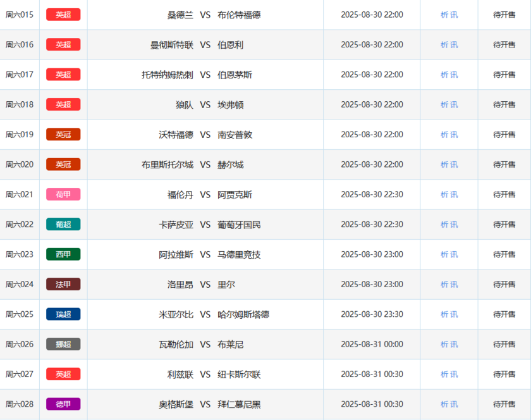
Task: Click the 析 link for 洛里昂 vs 里尔
Action: (444, 285)
